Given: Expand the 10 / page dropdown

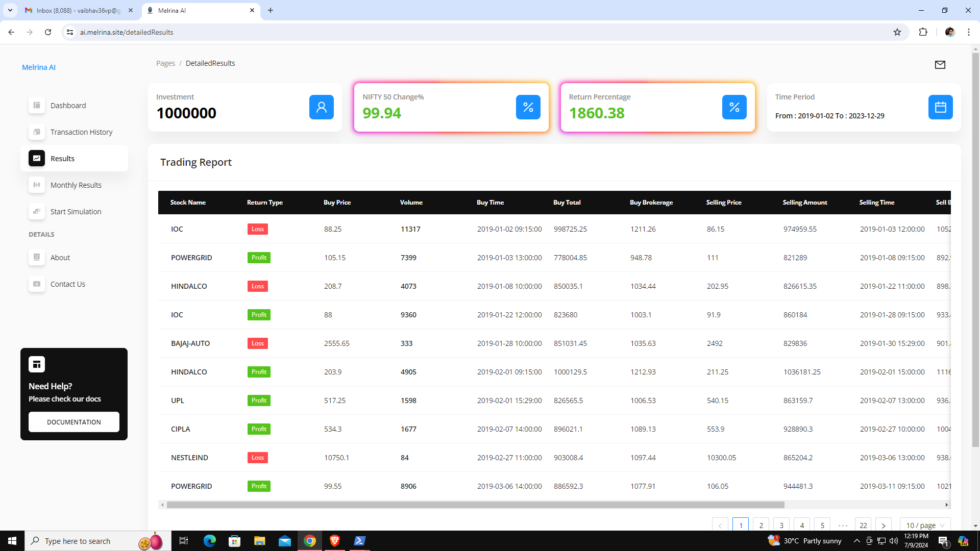Looking at the screenshot, I should point(925,525).
